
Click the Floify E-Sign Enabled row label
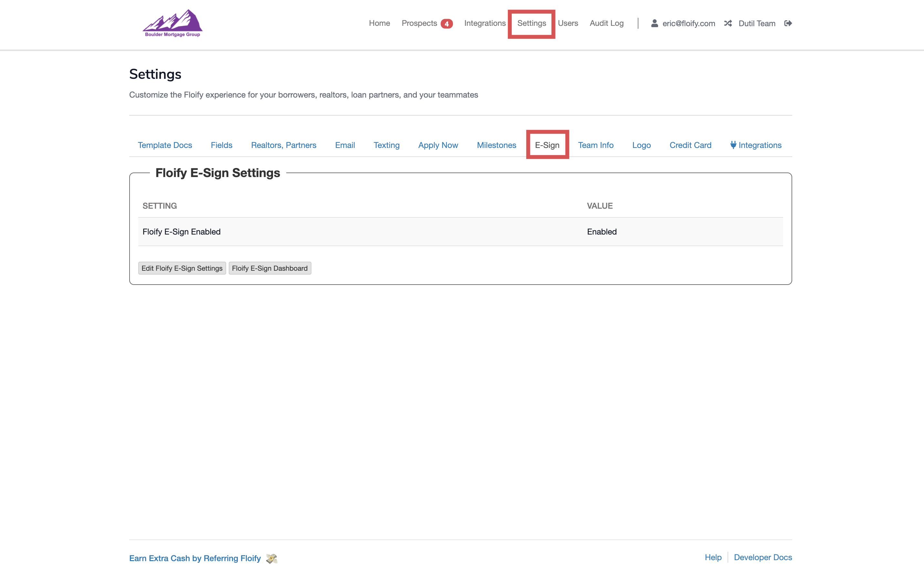[181, 232]
